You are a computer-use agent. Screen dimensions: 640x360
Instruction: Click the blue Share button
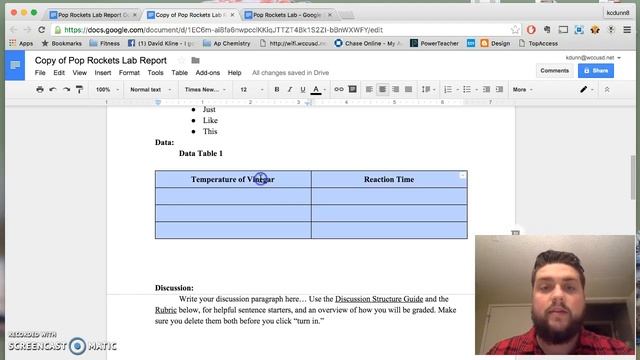596,71
